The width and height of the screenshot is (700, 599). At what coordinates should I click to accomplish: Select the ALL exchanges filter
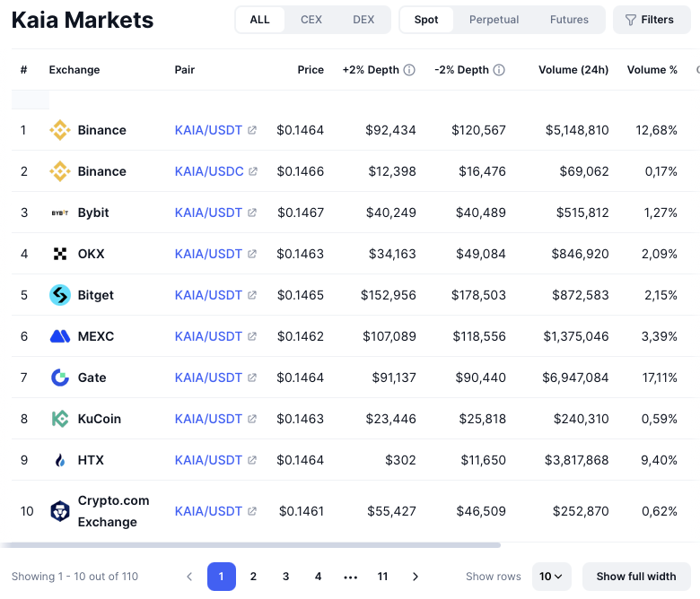(x=260, y=20)
